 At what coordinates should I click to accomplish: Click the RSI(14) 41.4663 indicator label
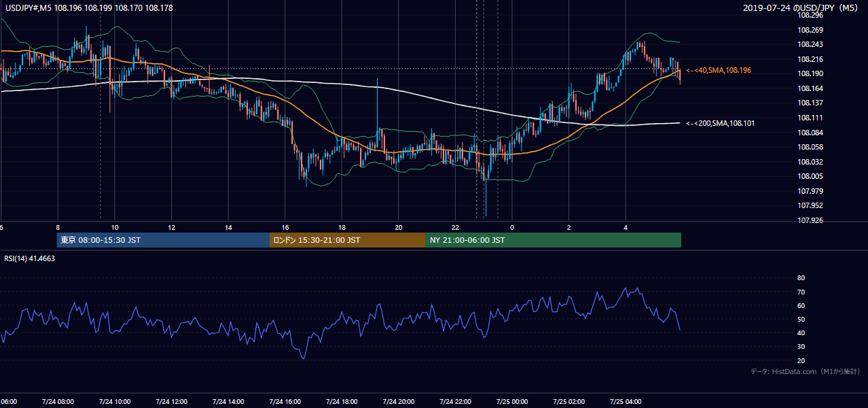(x=30, y=258)
